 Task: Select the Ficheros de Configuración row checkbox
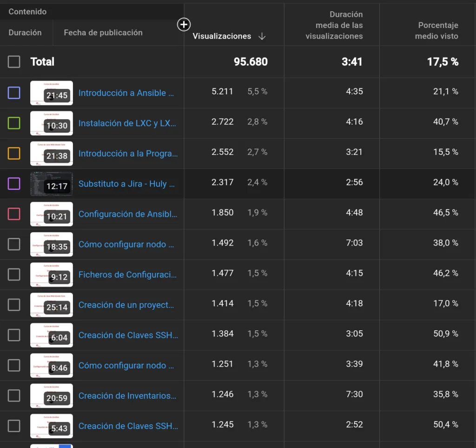[14, 274]
